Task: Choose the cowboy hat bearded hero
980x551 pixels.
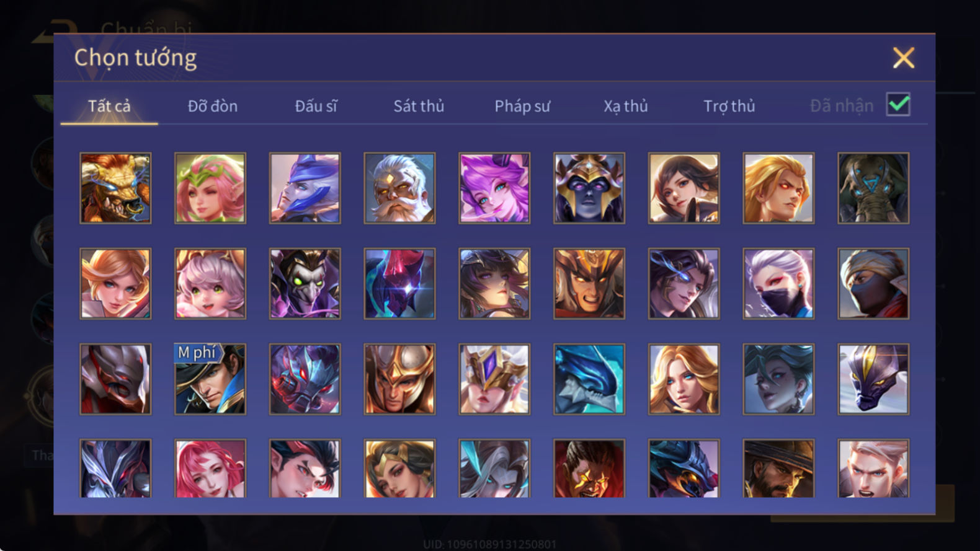Action: (x=778, y=469)
